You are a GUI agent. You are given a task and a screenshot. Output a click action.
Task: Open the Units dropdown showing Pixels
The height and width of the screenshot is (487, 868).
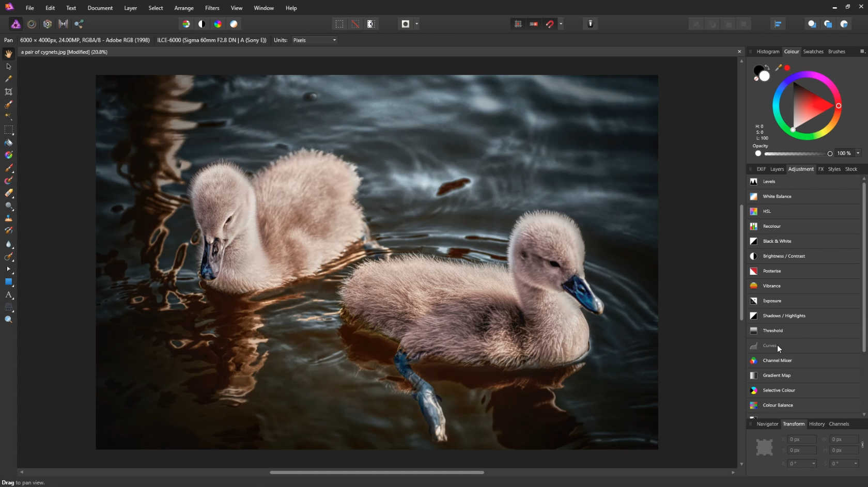tap(315, 40)
